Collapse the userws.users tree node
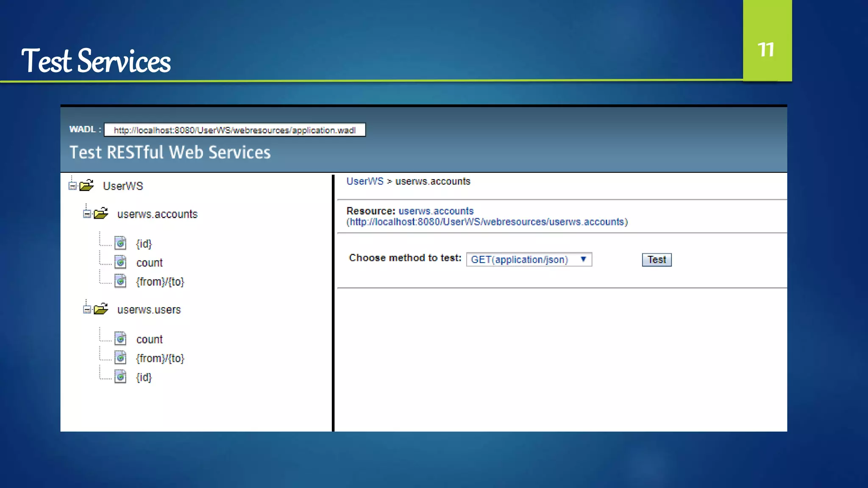The image size is (868, 488). [x=87, y=310]
